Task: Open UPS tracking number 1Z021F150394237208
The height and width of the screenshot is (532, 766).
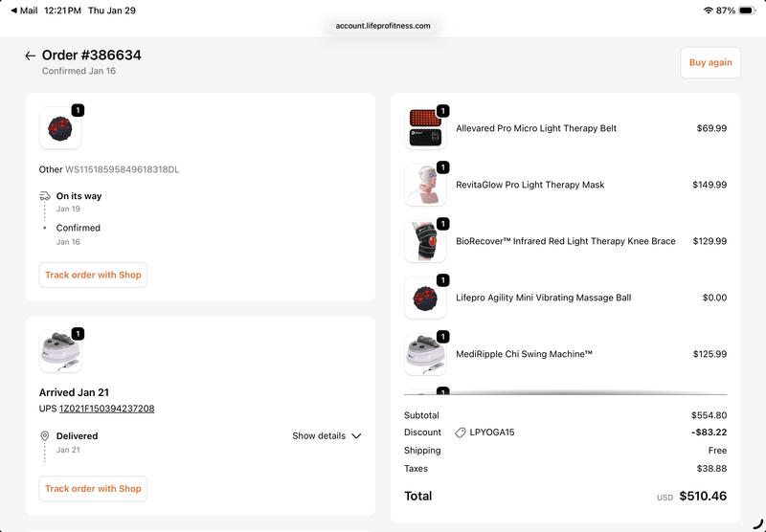Action: point(106,409)
